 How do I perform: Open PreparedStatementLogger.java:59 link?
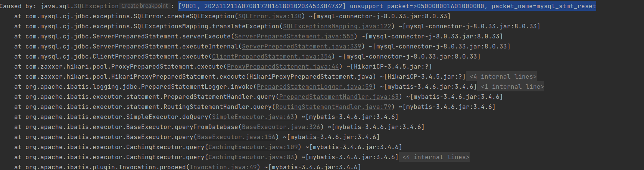coord(315,87)
